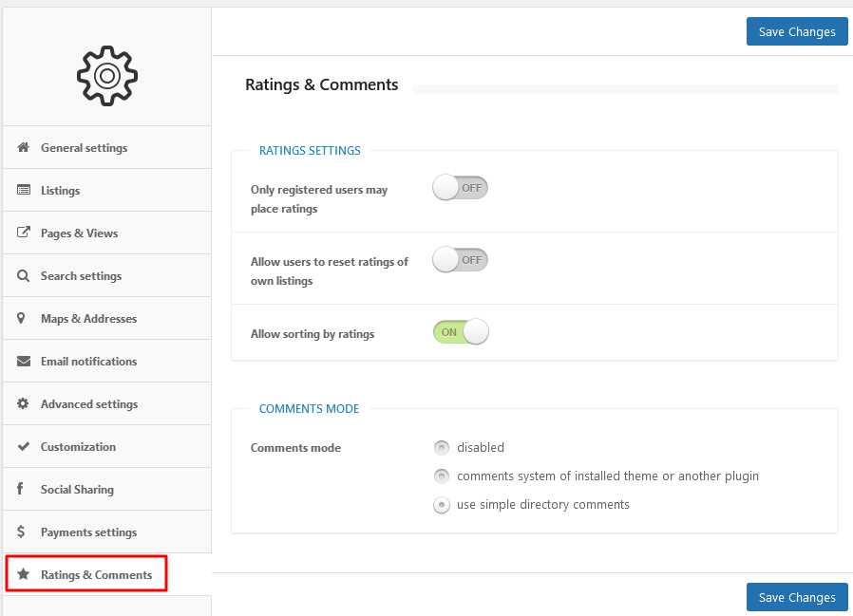The image size is (853, 616).
Task: Click the top Save Changes button
Action: 797,31
